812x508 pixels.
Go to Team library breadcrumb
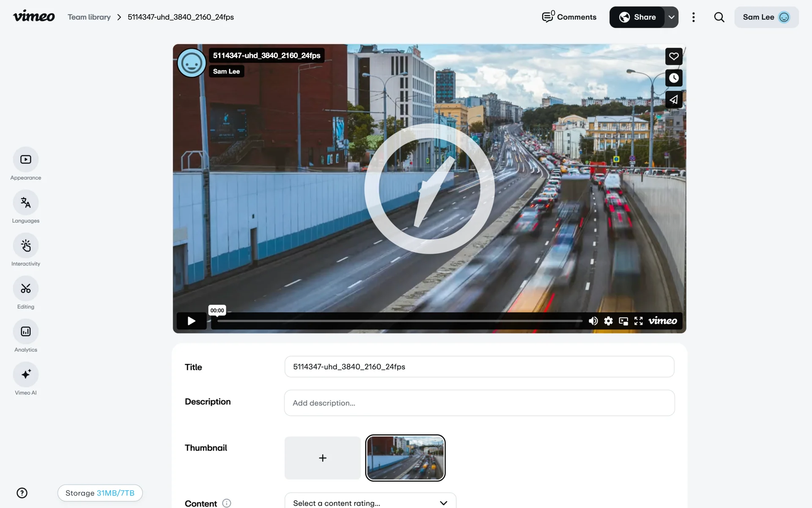(x=89, y=17)
